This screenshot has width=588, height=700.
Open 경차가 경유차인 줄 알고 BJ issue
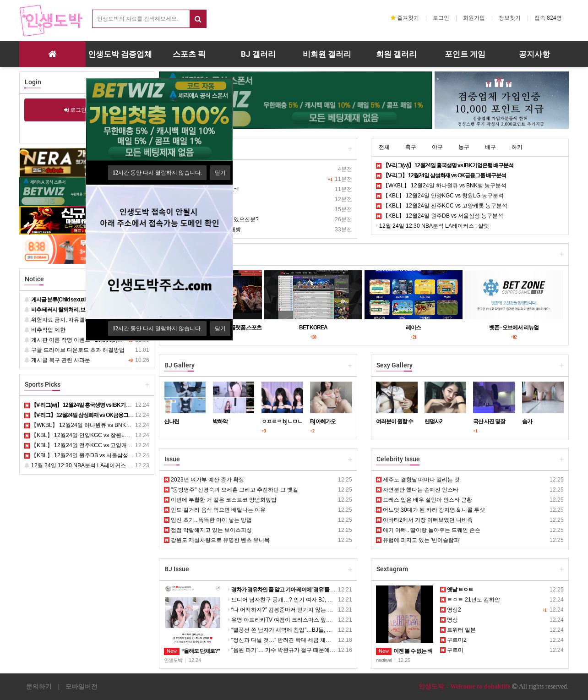(x=283, y=590)
